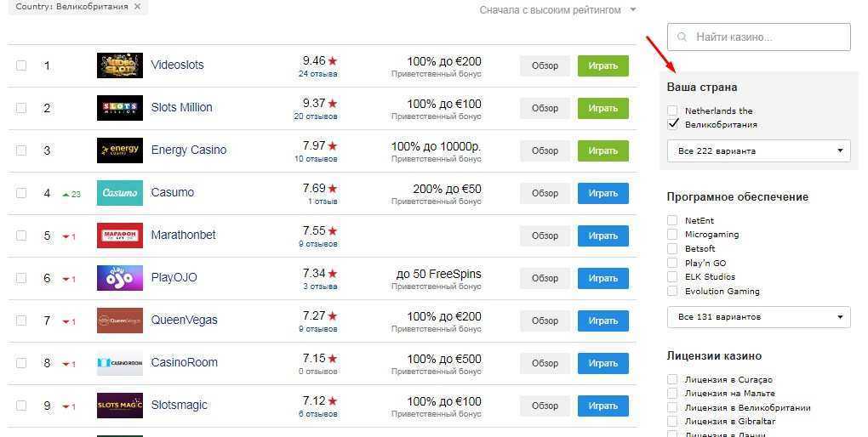Enable the NetEnt software filter

tap(672, 220)
